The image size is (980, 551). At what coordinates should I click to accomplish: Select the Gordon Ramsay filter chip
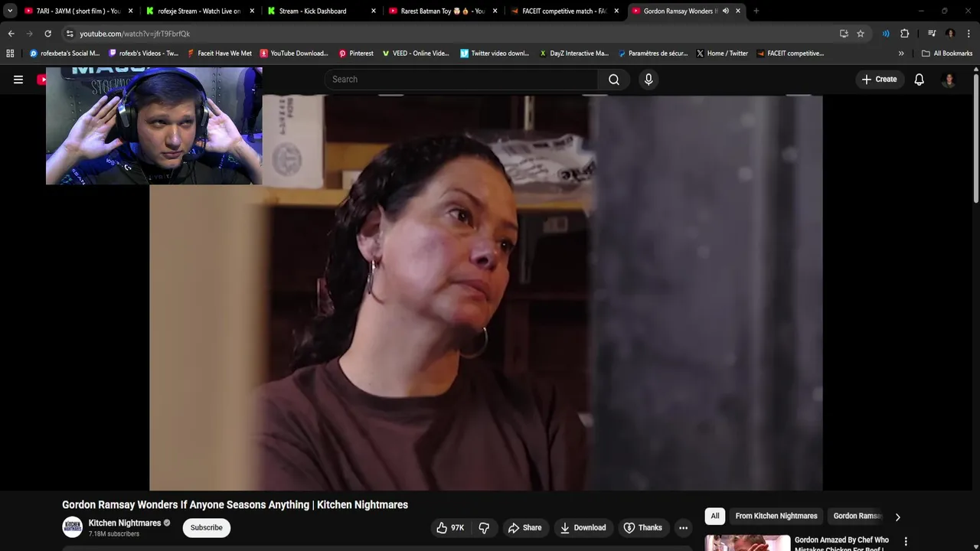(x=857, y=517)
